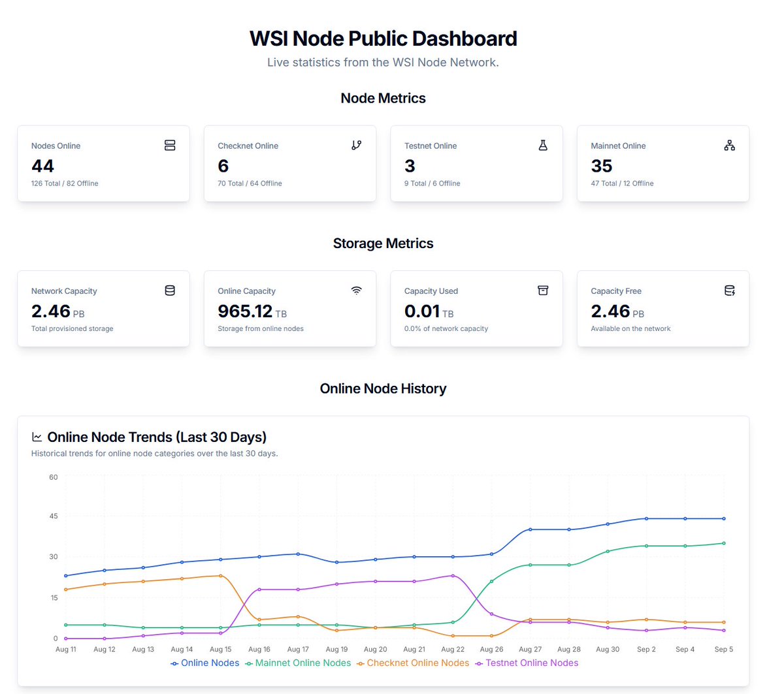The width and height of the screenshot is (784, 694).
Task: Click the Aug 15 x-axis label
Action: pyautogui.click(x=221, y=650)
